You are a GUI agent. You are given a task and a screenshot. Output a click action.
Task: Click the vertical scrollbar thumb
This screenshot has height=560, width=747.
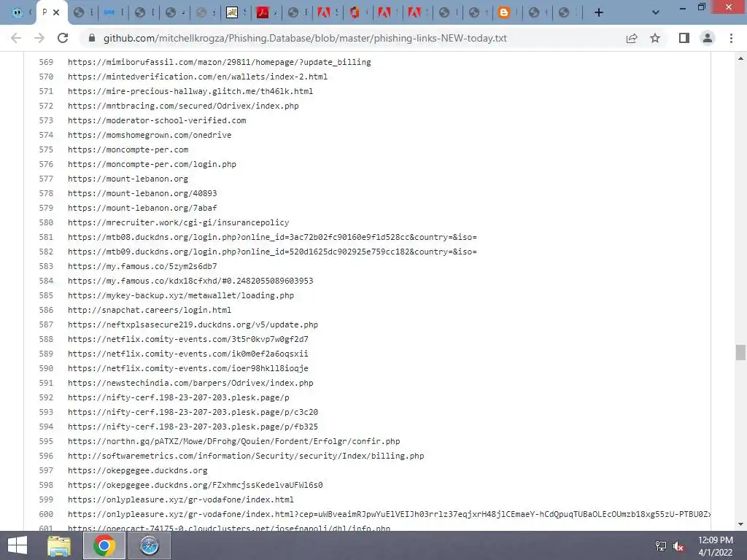(740, 352)
